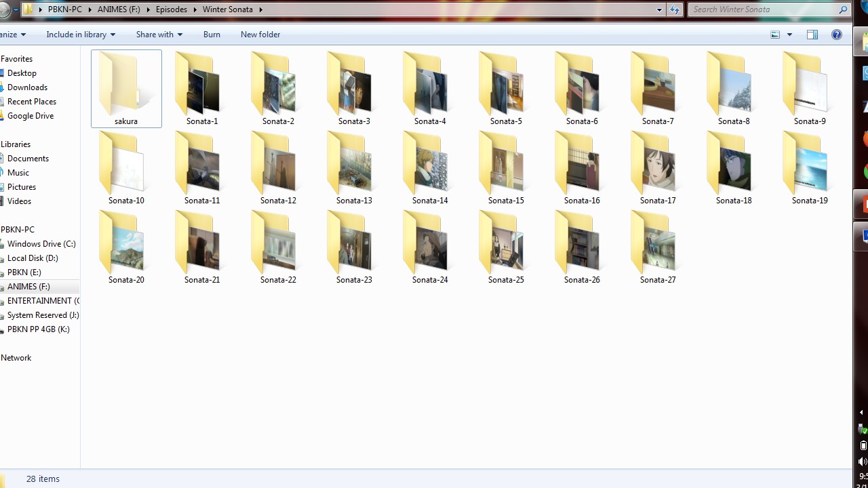Open address bar history dropdown arrow
This screenshot has width=868, height=488.
click(x=659, y=9)
